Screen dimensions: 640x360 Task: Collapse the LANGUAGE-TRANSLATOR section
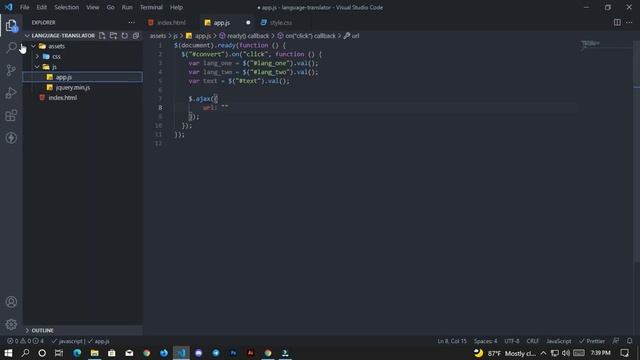(27, 36)
